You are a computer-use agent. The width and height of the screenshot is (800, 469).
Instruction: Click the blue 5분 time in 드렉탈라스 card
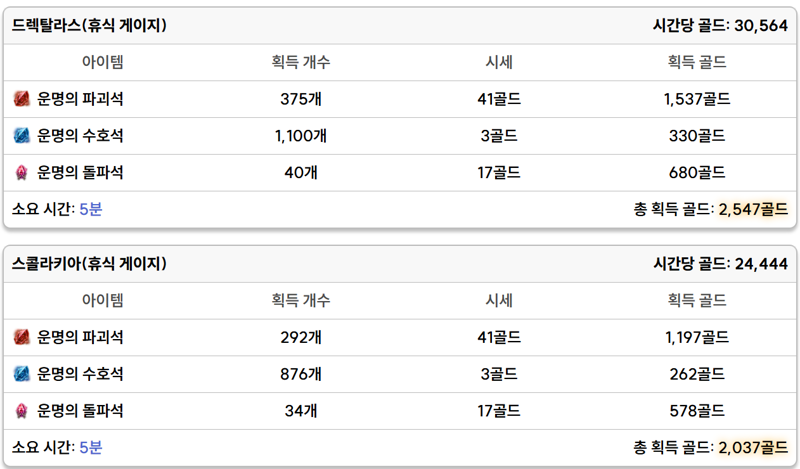pos(91,209)
